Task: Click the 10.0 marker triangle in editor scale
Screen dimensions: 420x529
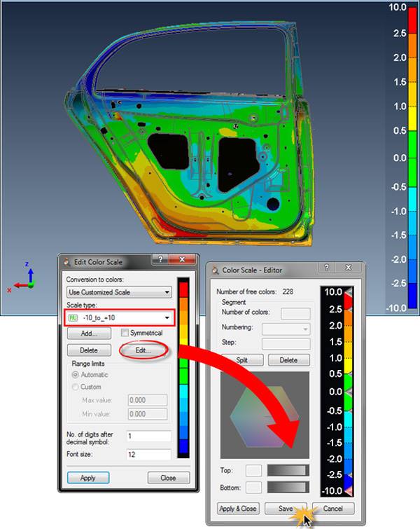Action: coord(349,292)
